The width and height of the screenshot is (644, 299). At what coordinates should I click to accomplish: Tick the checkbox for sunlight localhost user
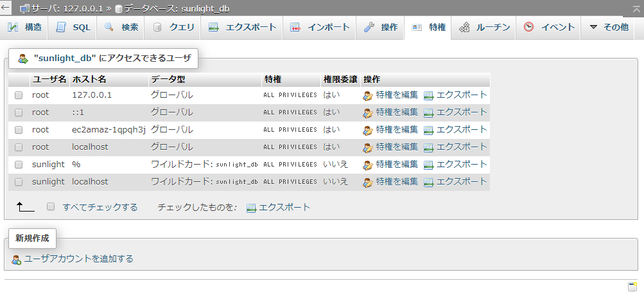click(x=19, y=182)
